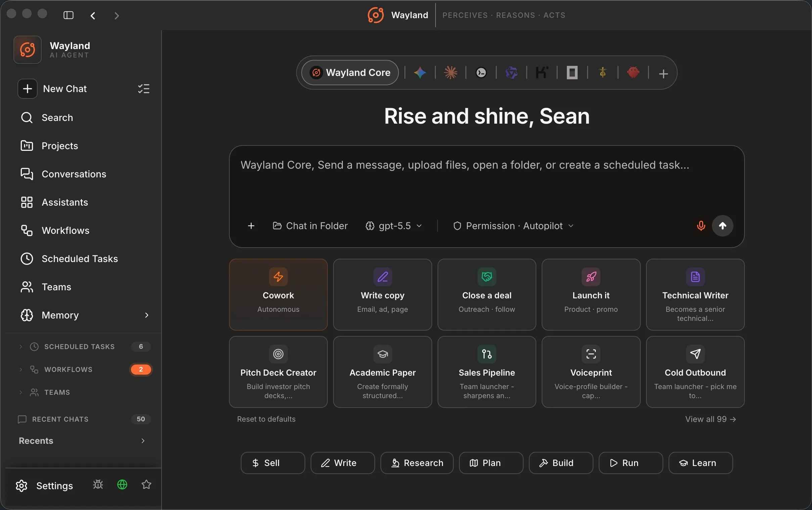Click the Plan category button
The image size is (812, 510).
pos(491,463)
